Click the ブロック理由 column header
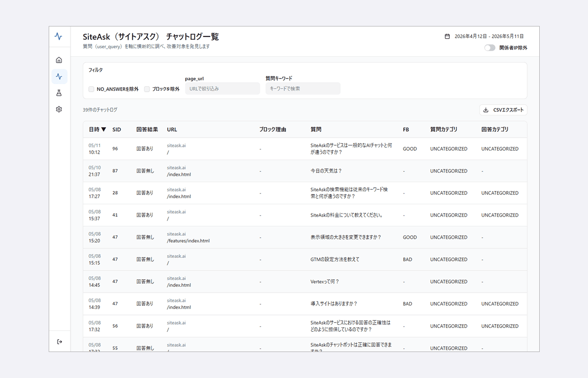The width and height of the screenshot is (588, 378). pos(273,129)
